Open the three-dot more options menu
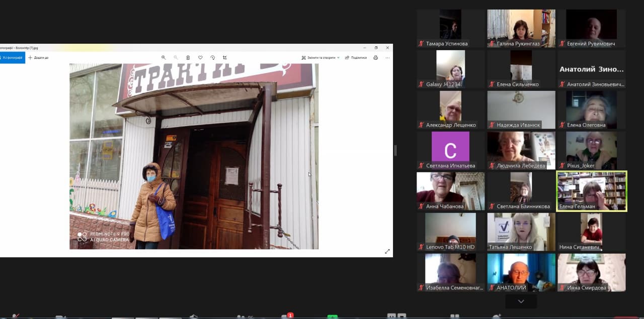 387,58
